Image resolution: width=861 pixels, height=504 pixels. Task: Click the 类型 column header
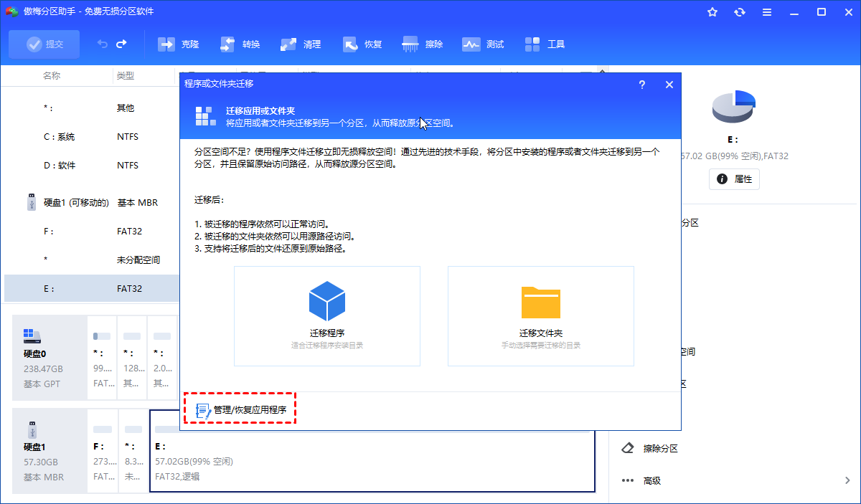(x=126, y=75)
